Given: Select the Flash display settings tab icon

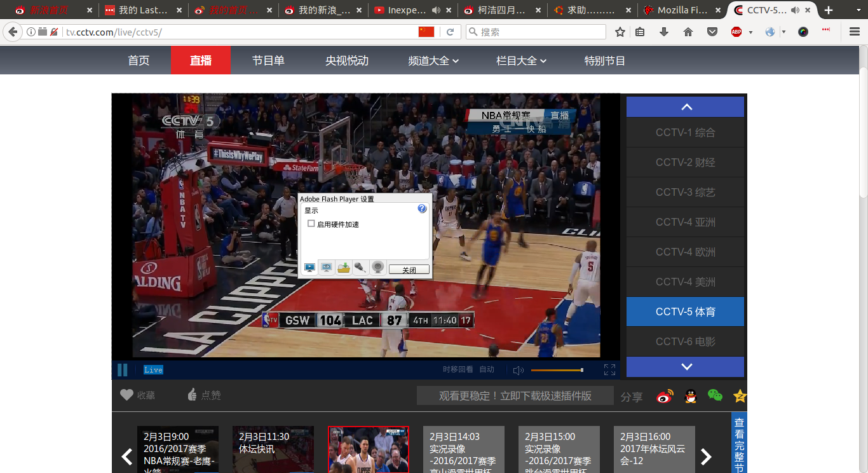Looking at the screenshot, I should (x=309, y=268).
